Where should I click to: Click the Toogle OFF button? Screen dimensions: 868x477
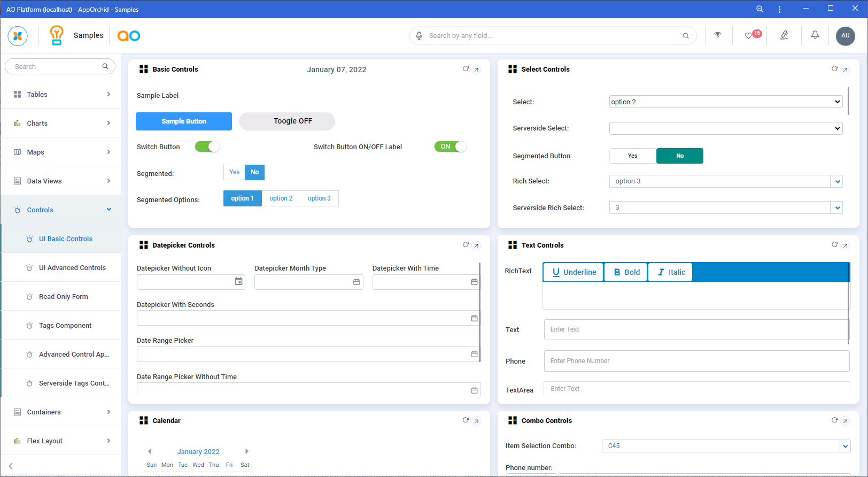click(287, 121)
